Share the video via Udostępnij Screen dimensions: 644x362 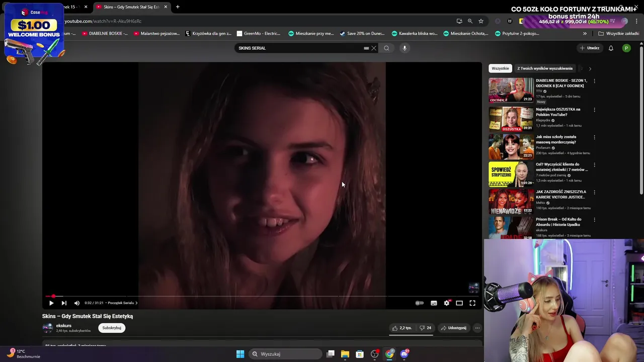pyautogui.click(x=453, y=328)
